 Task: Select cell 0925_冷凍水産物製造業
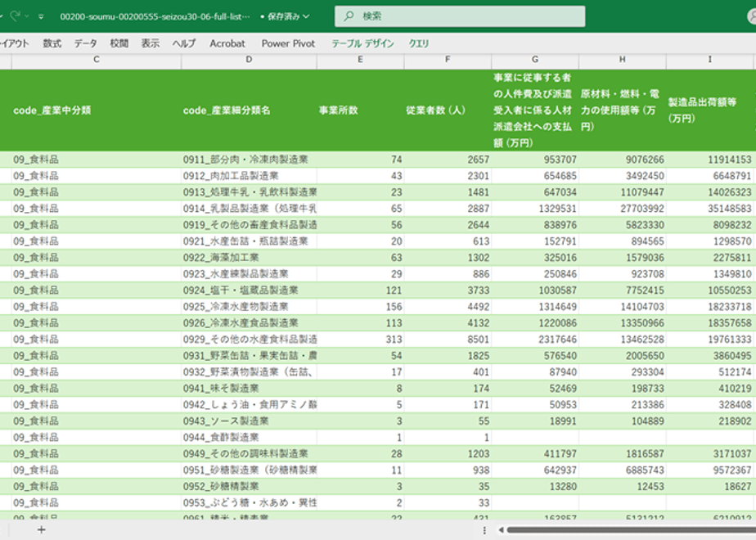(x=249, y=307)
